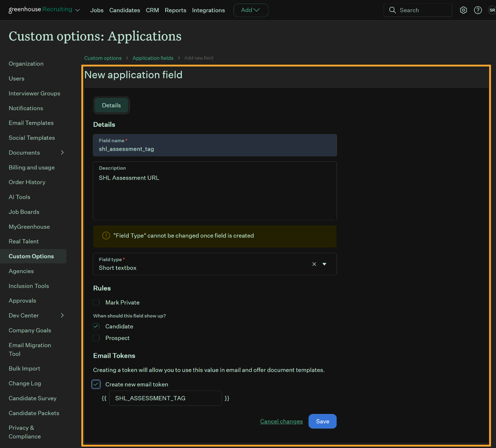496x448 pixels.
Task: Expand the Documents sidebar submenu
Action: point(62,152)
